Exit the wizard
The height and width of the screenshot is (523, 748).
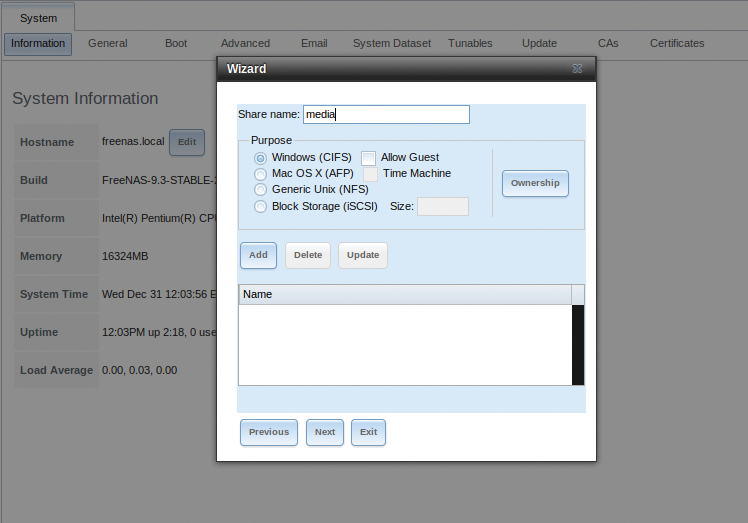coord(368,432)
